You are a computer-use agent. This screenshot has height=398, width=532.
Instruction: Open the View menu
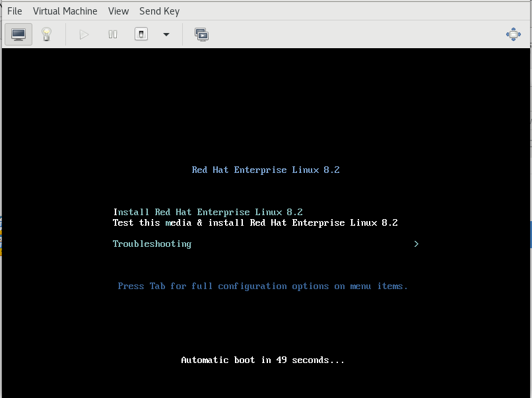pos(118,11)
